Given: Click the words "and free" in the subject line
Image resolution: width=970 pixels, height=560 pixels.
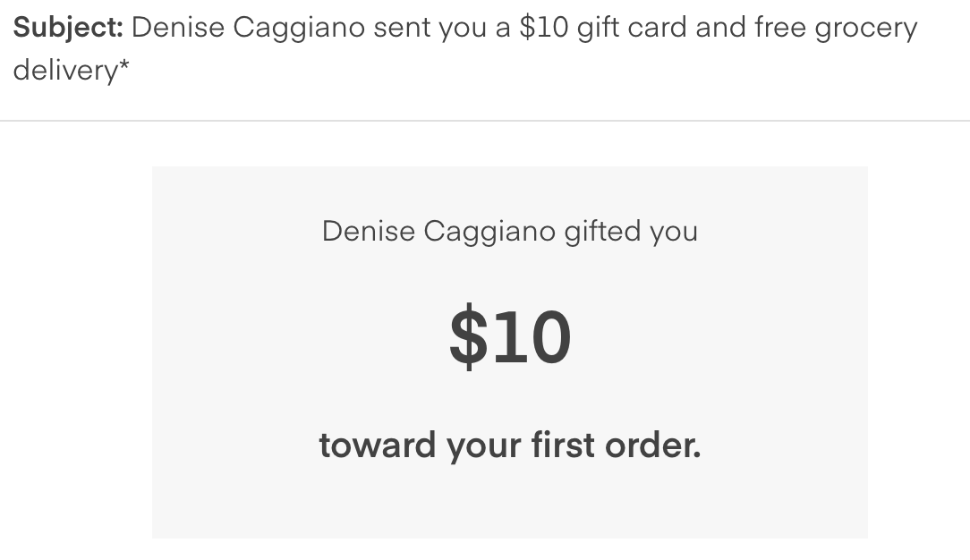Looking at the screenshot, I should click(x=751, y=28).
